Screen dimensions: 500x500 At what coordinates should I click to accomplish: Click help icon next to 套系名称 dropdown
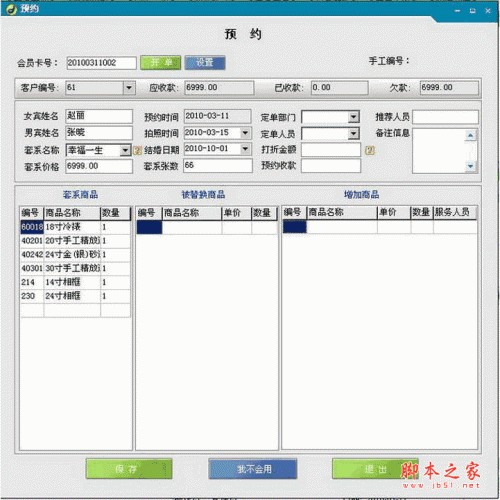(137, 151)
